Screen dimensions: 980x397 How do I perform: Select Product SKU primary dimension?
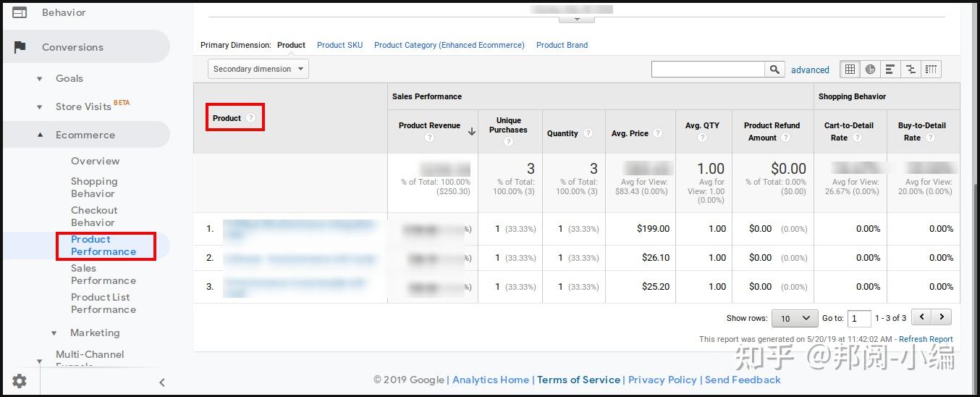(340, 45)
